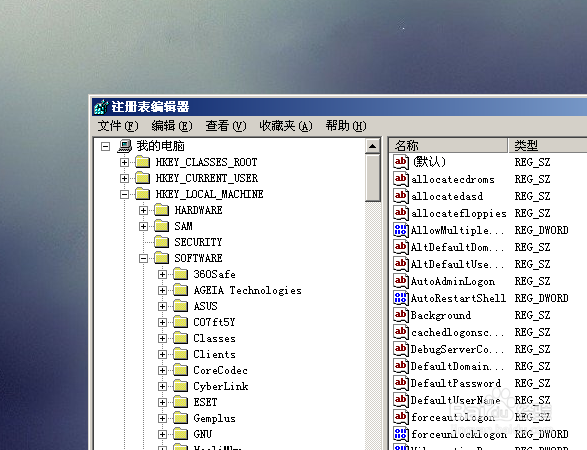The width and height of the screenshot is (587, 450).
Task: Expand the ASUS key
Action: click(162, 307)
